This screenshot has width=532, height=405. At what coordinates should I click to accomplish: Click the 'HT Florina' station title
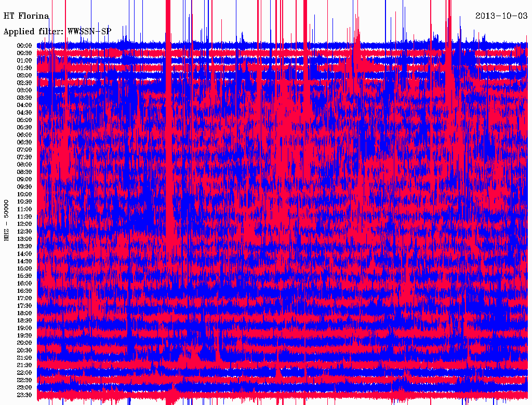coord(26,16)
